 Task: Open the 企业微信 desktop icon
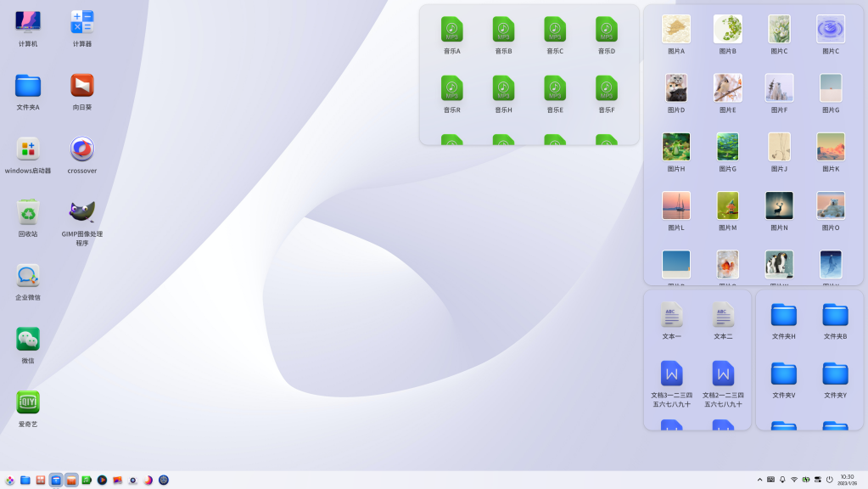(x=28, y=276)
